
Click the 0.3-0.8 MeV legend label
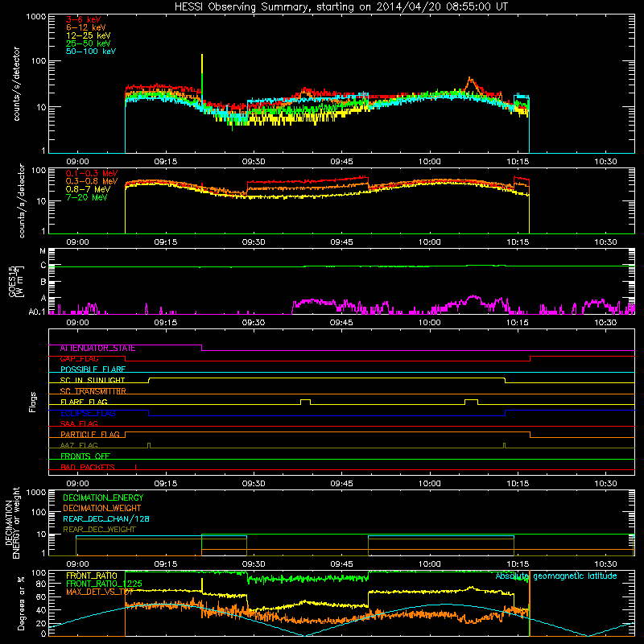[92, 181]
